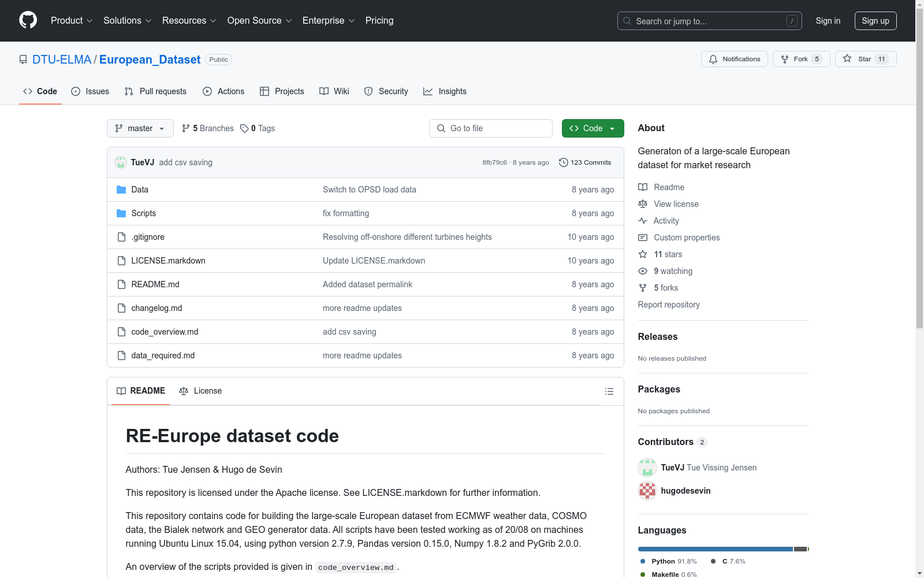Click the Scripts folder icon

tap(121, 213)
